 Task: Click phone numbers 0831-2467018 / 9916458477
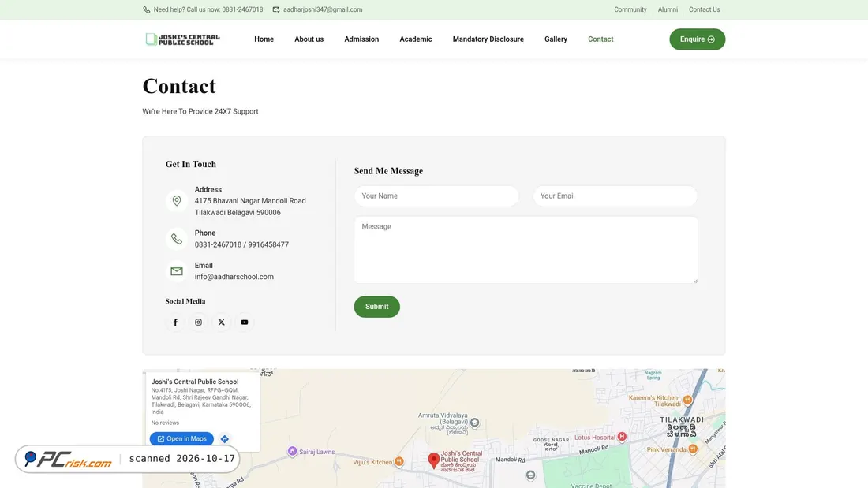click(x=241, y=244)
